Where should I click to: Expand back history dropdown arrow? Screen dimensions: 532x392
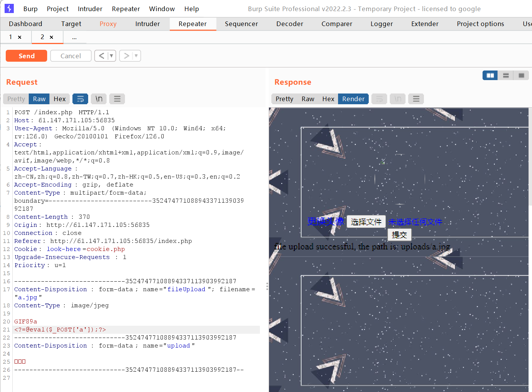click(x=112, y=56)
